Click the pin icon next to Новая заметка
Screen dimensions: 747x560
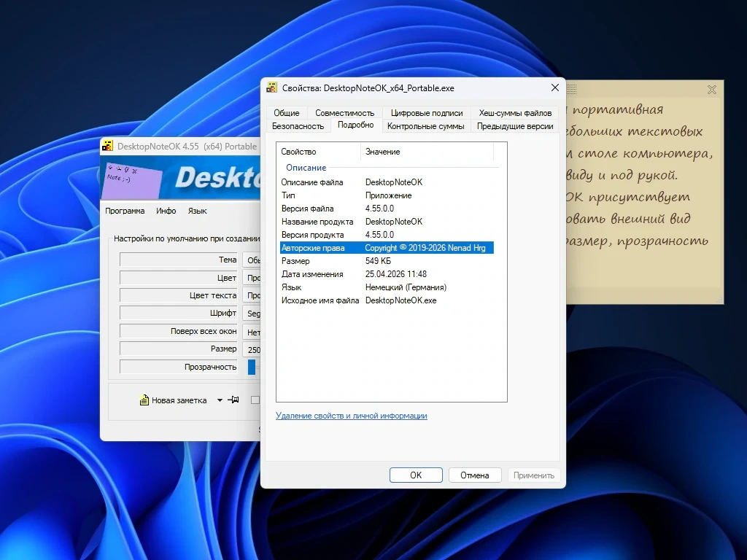click(x=233, y=400)
